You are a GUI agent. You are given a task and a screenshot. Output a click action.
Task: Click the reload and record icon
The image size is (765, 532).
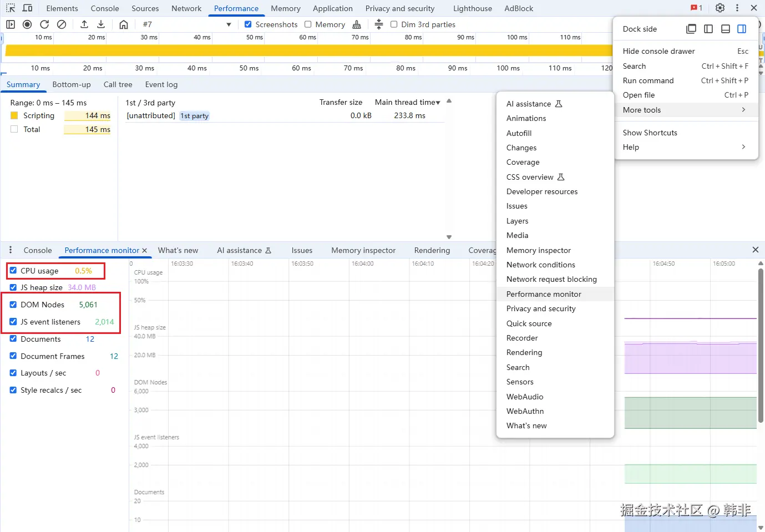tap(44, 24)
